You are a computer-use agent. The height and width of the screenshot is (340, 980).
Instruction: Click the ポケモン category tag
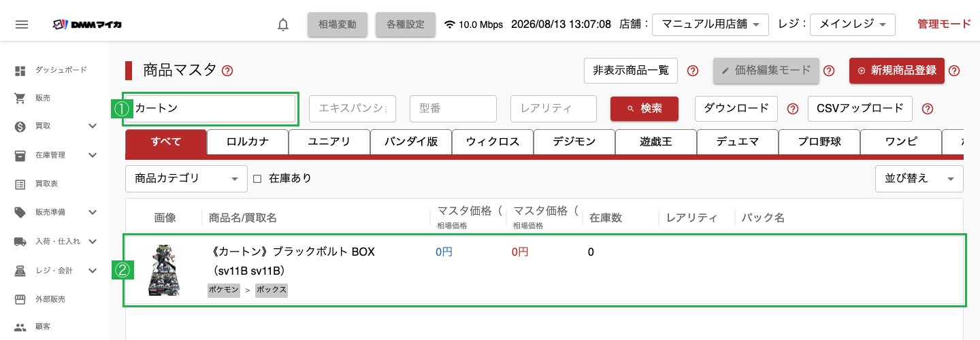click(x=224, y=290)
